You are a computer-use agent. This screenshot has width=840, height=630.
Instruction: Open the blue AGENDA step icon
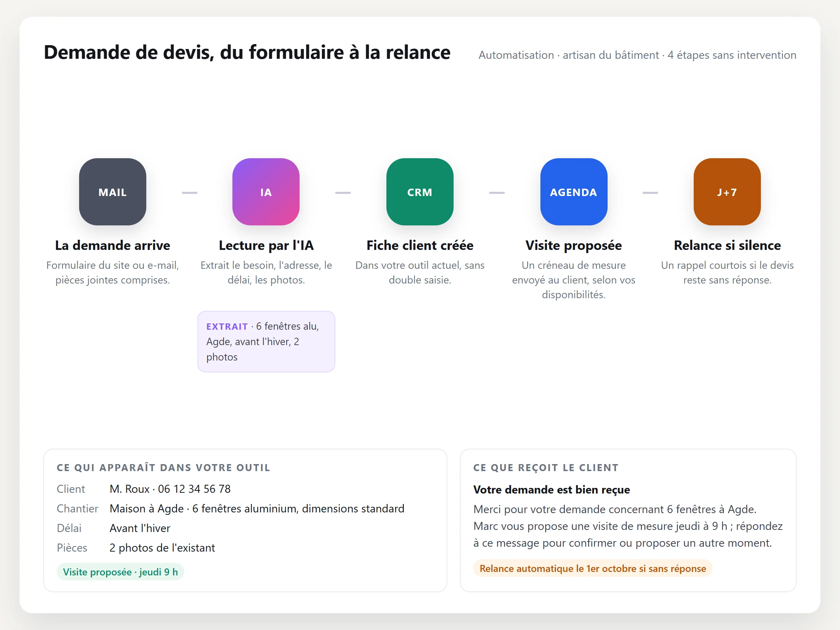[x=573, y=192]
